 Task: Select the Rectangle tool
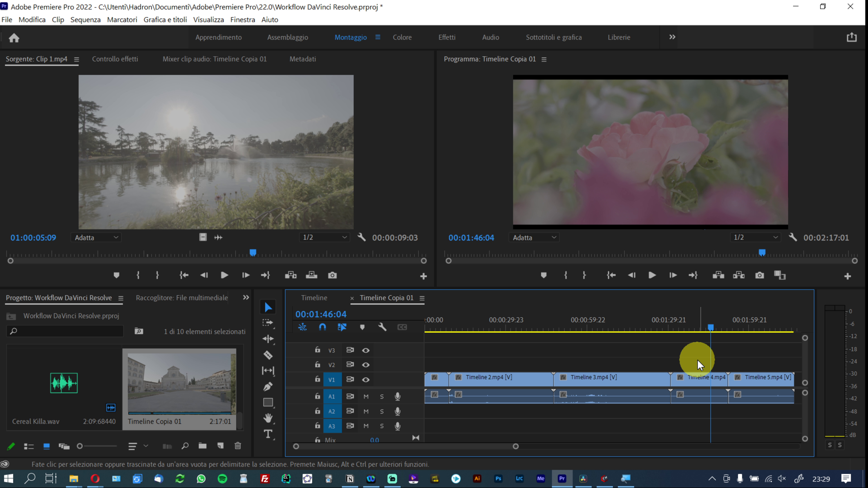[268, 402]
